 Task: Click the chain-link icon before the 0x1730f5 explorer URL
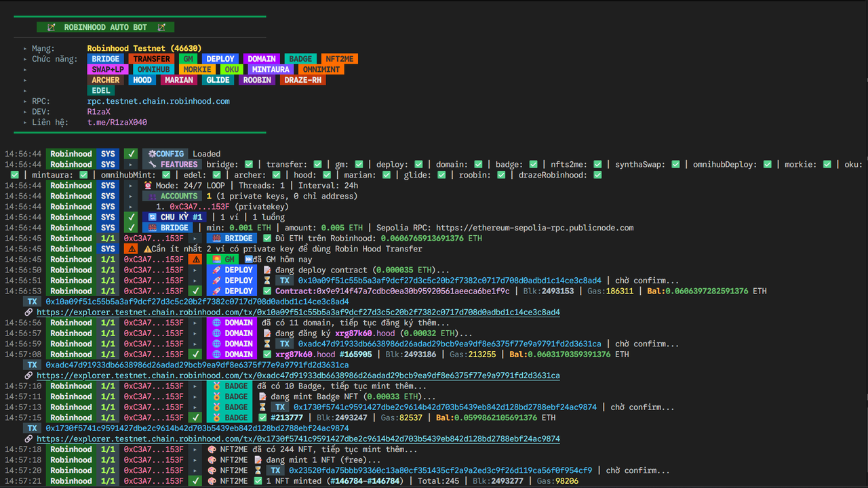[x=28, y=439]
